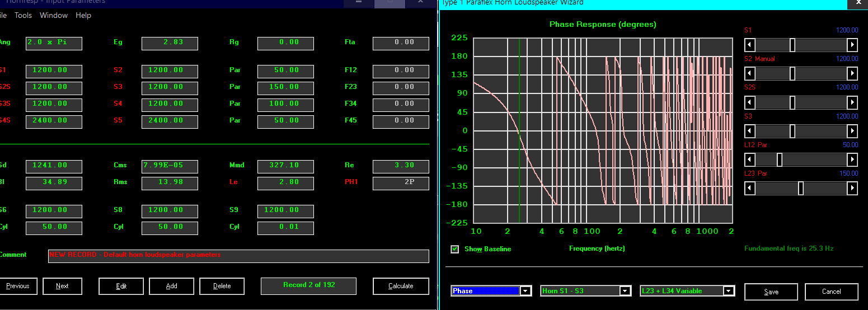Open the Tools menu

pos(23,15)
